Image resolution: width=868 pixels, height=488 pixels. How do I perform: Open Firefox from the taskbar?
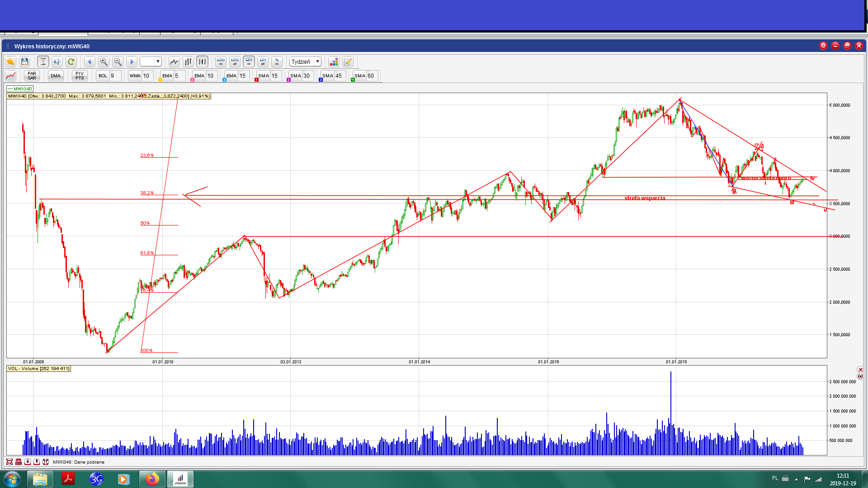tap(152, 479)
